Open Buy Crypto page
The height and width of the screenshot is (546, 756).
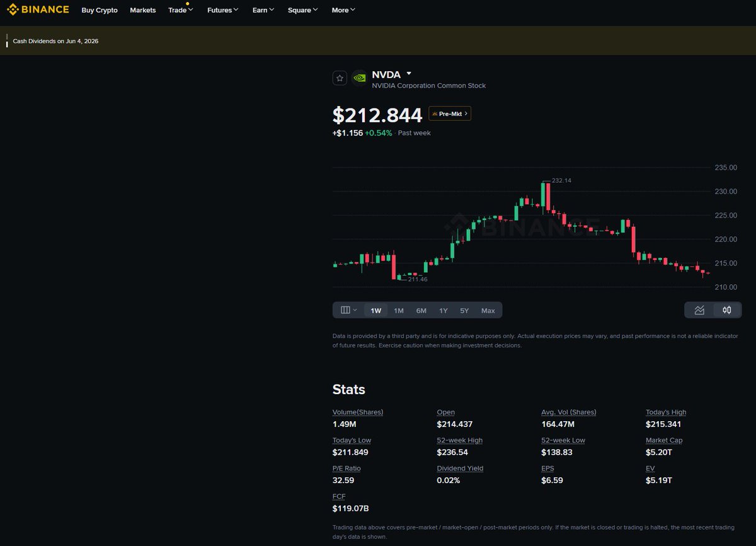[x=100, y=10]
